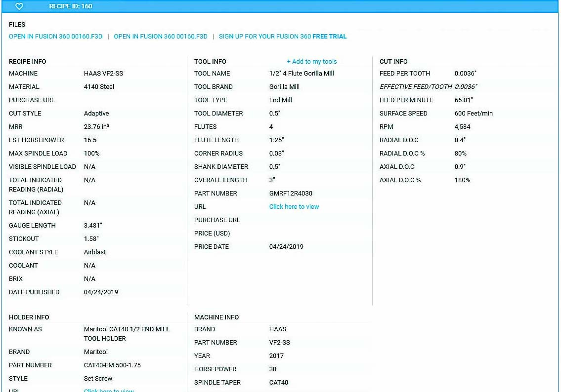
Task: Select the holder part number CAT40-EM.500-1.75
Action: pos(112,365)
